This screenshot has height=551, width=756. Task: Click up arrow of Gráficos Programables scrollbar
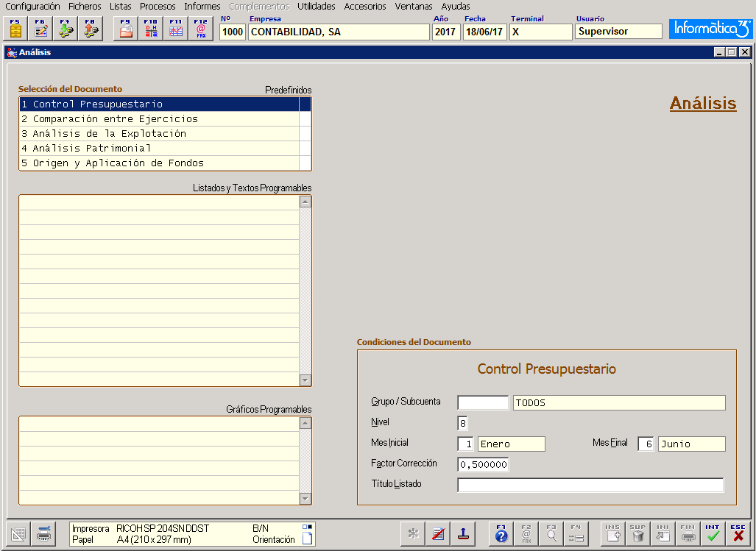(x=305, y=423)
